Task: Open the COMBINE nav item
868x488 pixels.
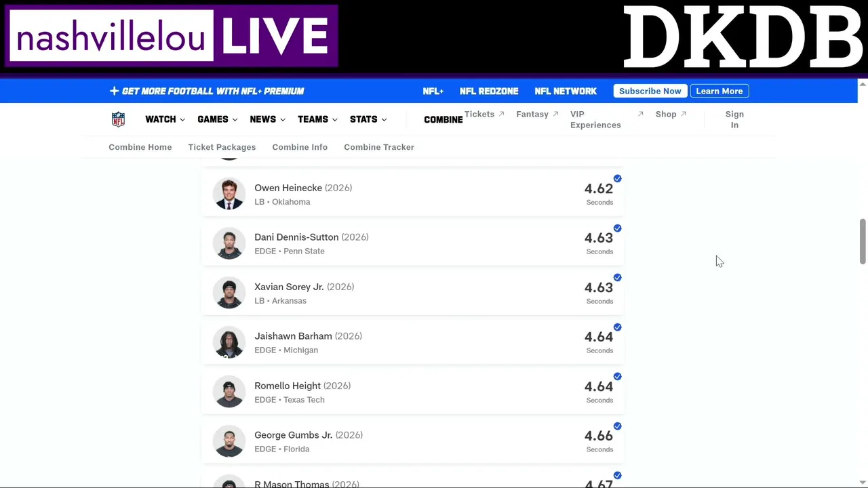Action: coord(443,119)
